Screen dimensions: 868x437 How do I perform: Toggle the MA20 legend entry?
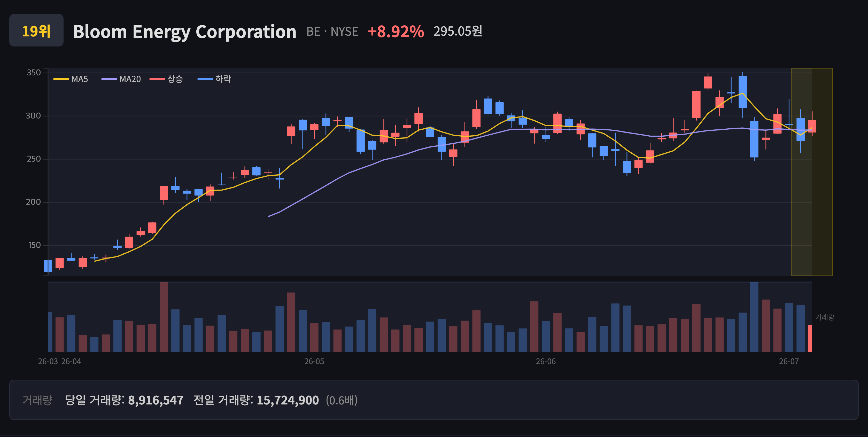[x=121, y=79]
